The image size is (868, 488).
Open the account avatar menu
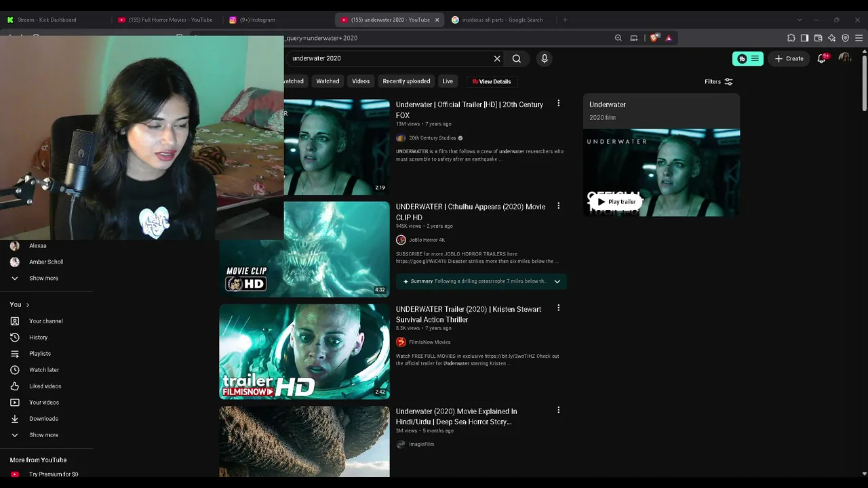[x=845, y=58]
